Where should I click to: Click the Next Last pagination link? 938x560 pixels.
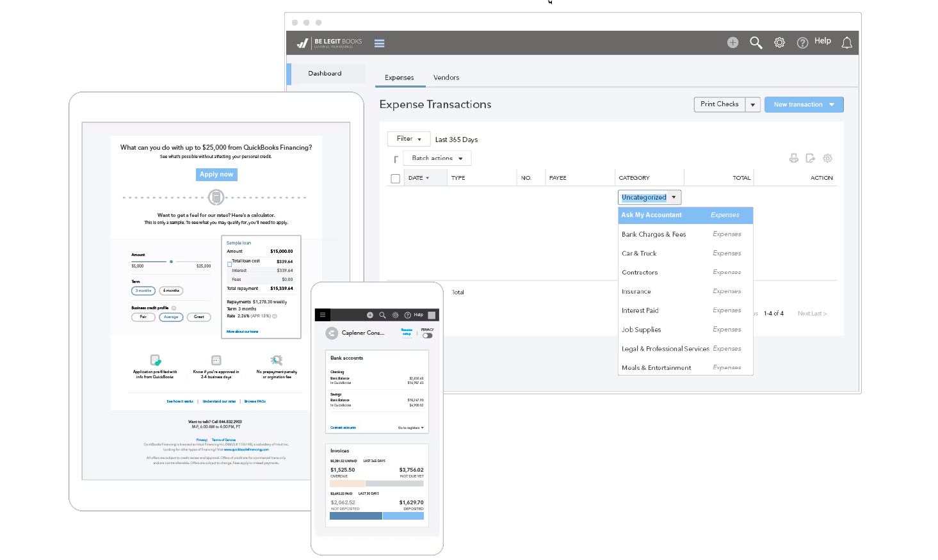tap(812, 314)
